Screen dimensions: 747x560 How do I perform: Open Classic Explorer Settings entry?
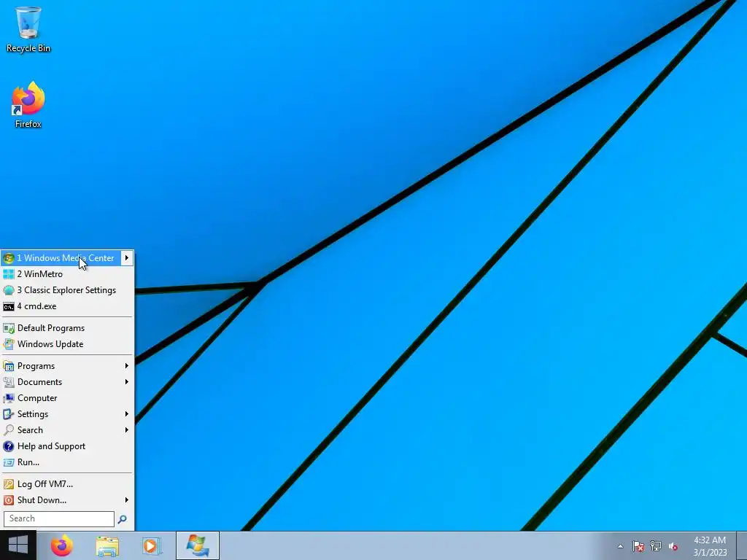[x=67, y=290]
